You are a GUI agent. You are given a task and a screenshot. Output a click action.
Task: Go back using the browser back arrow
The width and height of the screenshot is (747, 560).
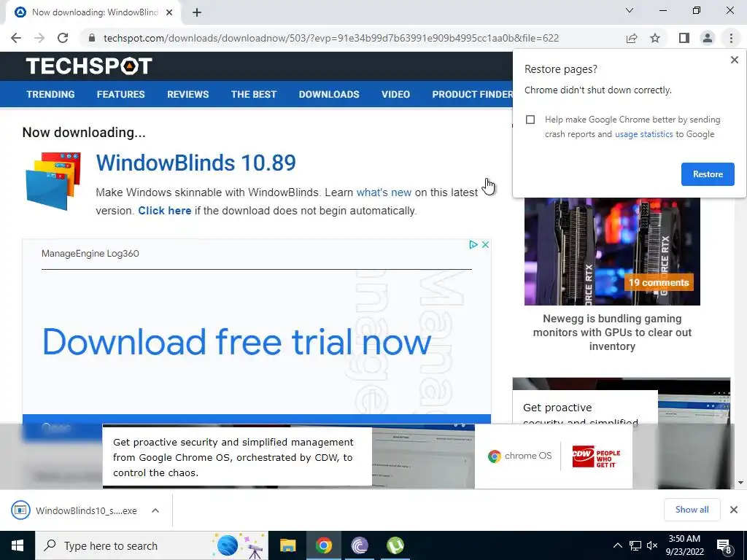(x=16, y=38)
